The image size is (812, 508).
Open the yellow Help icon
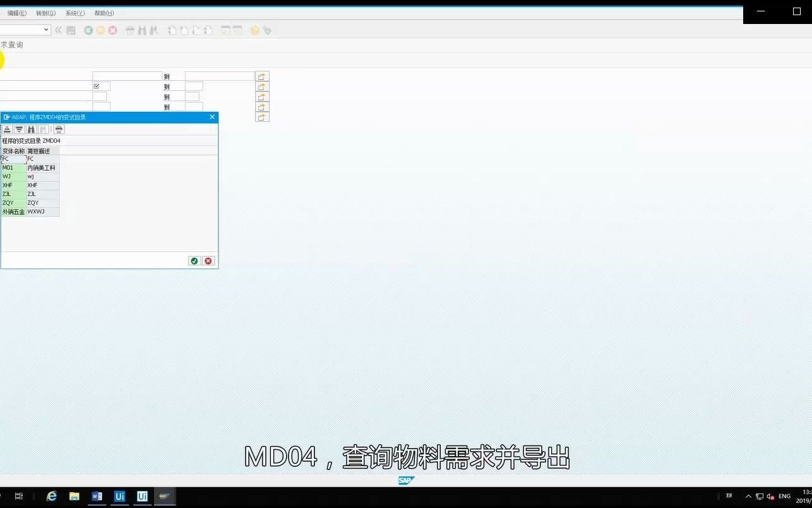255,30
